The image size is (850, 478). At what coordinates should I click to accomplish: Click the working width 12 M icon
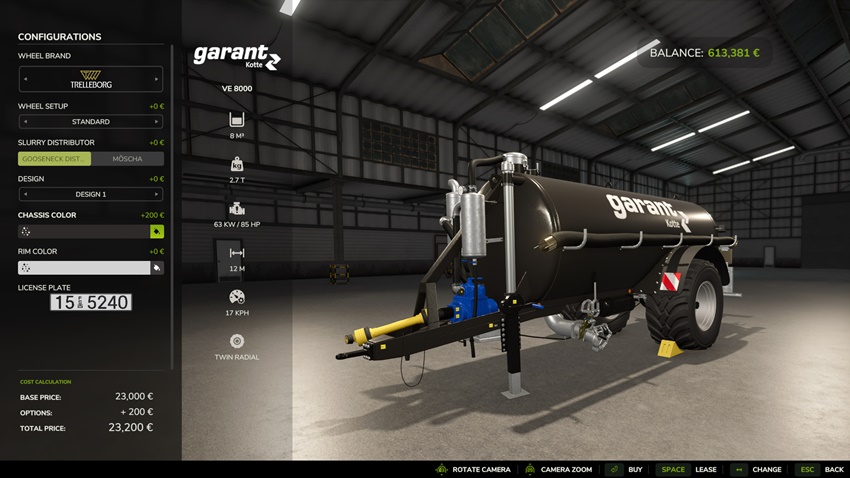point(236,253)
